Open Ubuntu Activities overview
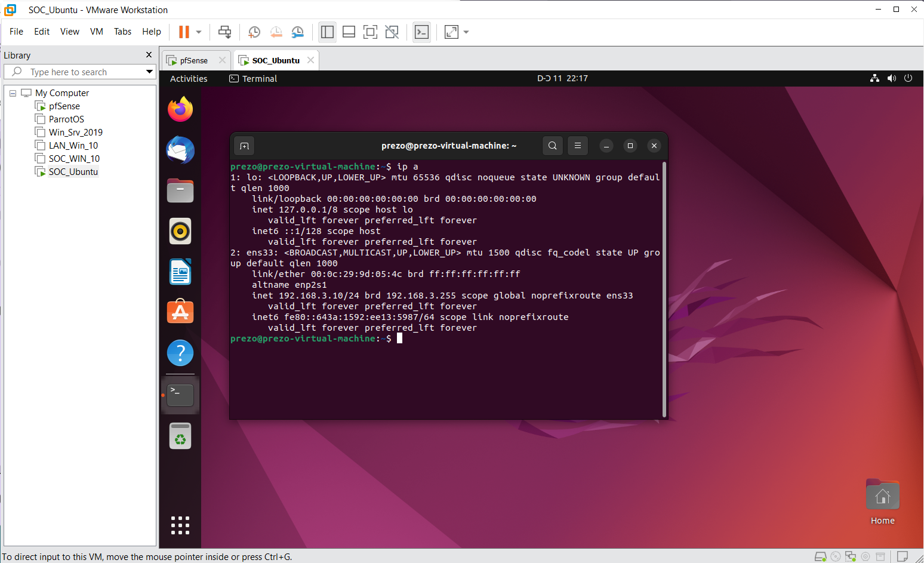Viewport: 924px width, 563px height. [x=189, y=79]
